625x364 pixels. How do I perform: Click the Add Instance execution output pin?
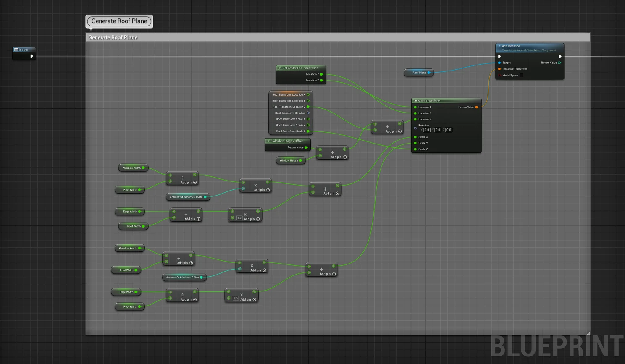(x=560, y=56)
